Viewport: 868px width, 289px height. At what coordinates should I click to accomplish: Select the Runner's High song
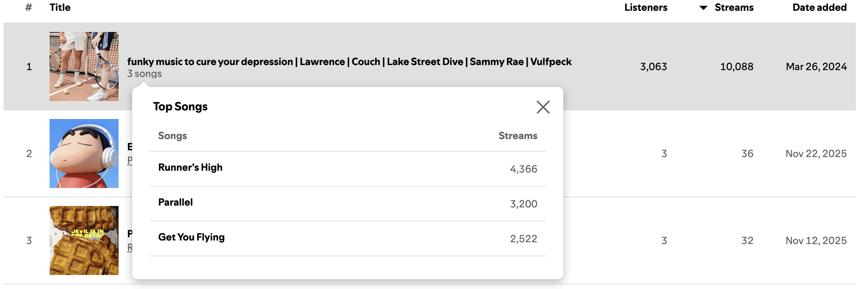[x=190, y=168]
